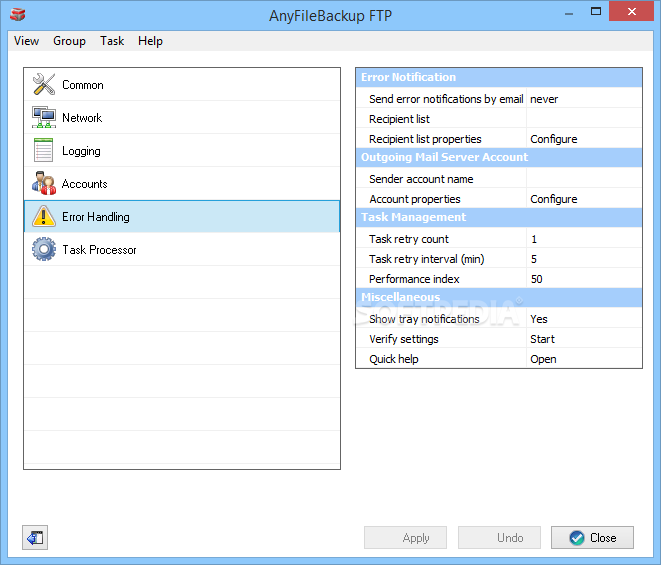Click the Close button with checkmark

[592, 538]
